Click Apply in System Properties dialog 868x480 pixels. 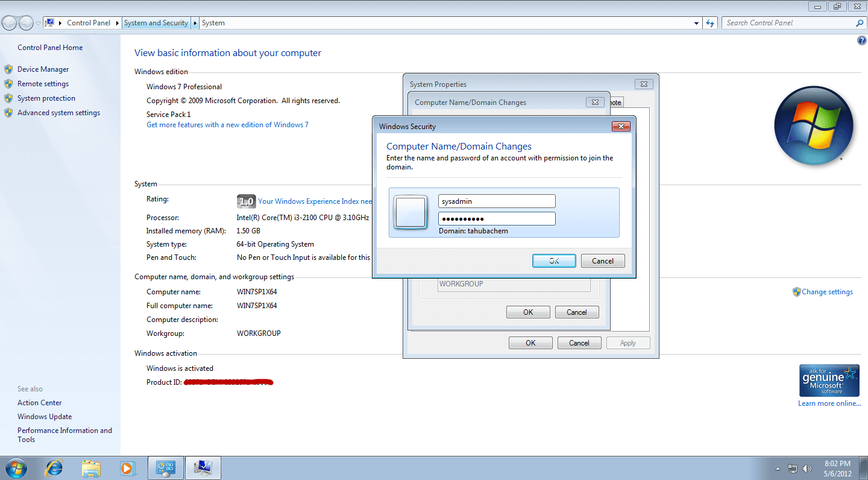628,343
